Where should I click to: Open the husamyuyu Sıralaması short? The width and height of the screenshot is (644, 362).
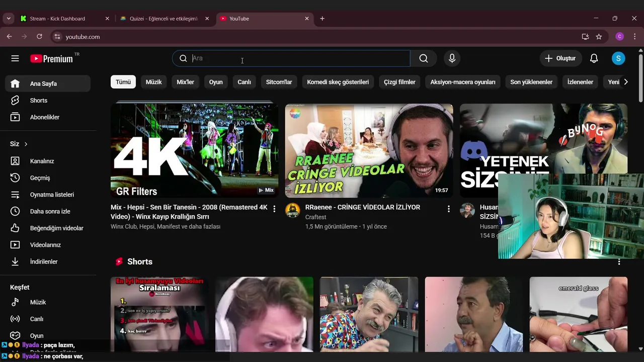(x=159, y=314)
